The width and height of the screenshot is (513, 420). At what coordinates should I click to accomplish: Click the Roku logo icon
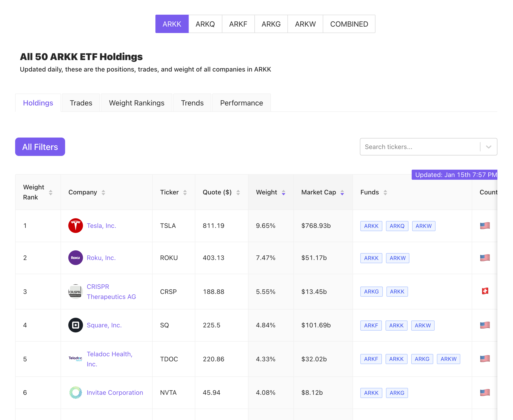coord(75,258)
